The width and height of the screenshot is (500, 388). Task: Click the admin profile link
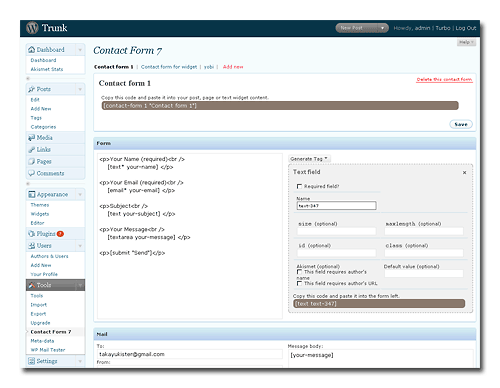coord(422,28)
